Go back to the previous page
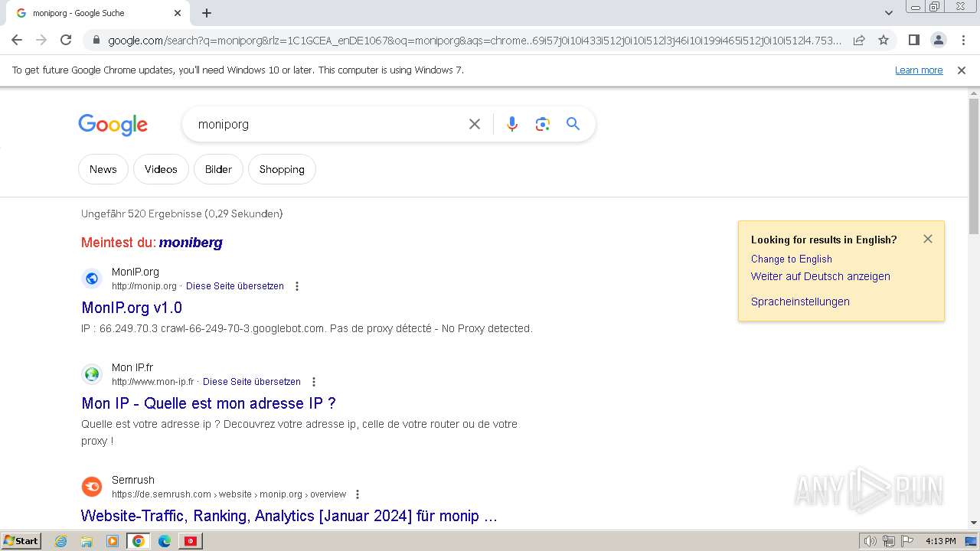This screenshot has width=980, height=551. point(17,40)
